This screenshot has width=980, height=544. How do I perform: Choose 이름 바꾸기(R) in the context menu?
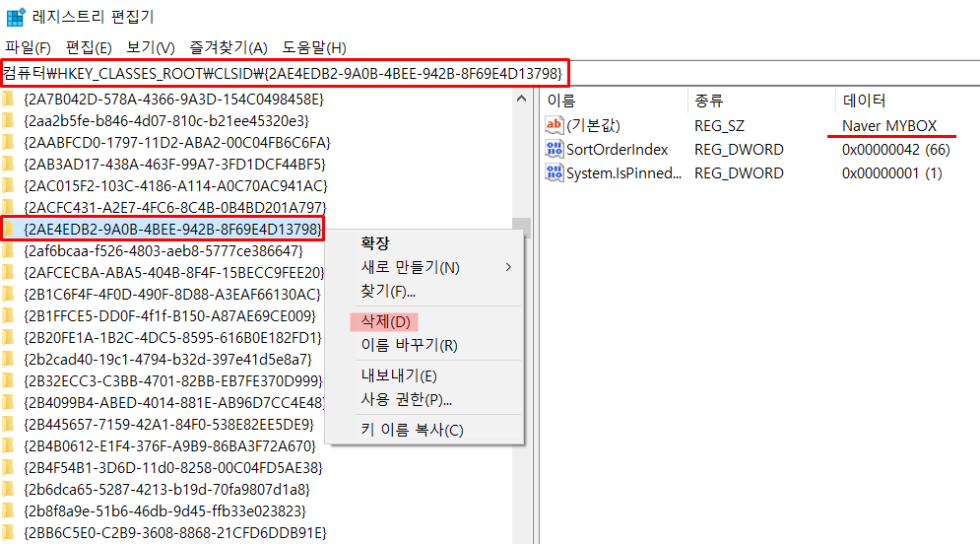point(410,345)
